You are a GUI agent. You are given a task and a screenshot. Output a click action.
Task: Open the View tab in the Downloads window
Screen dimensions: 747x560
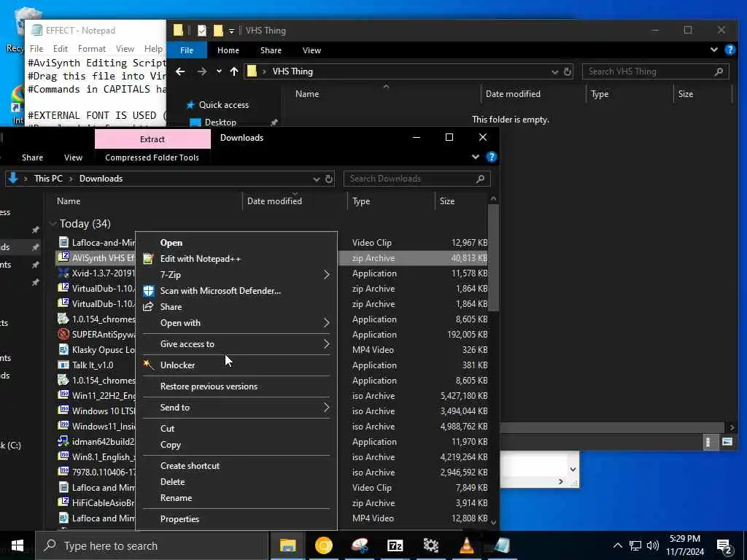pyautogui.click(x=74, y=157)
